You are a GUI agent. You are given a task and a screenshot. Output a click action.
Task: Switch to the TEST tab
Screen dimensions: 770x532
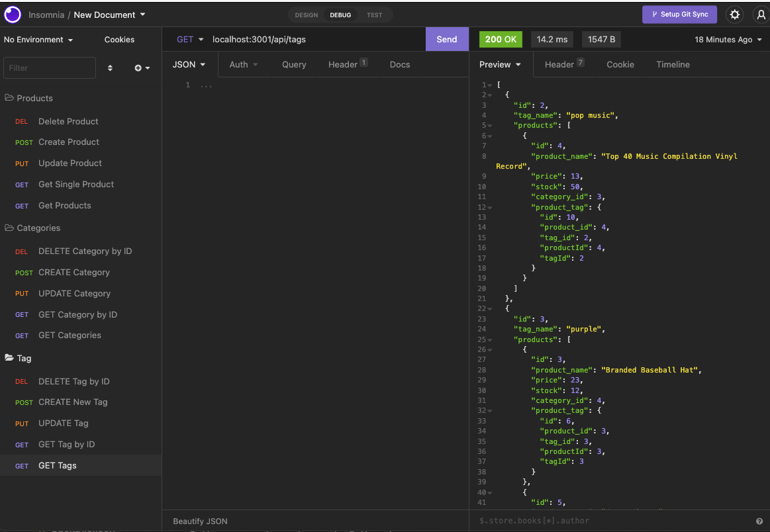(374, 15)
